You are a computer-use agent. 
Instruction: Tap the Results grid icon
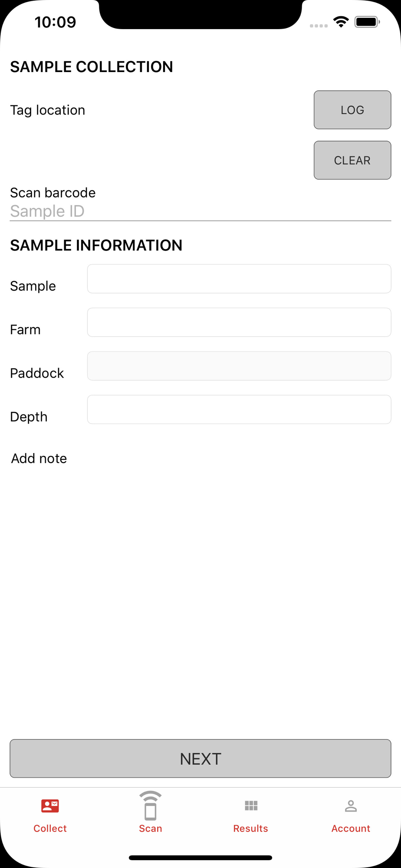(x=251, y=806)
